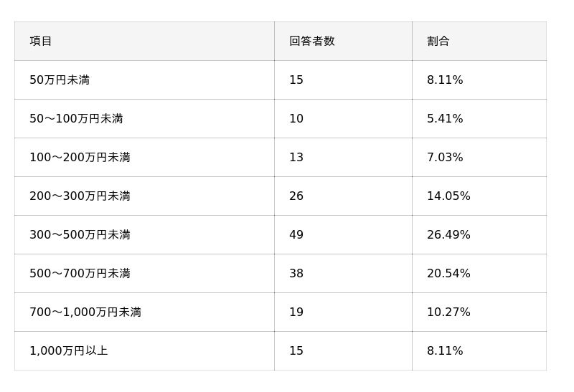The height and width of the screenshot is (392, 574).
Task: Select the 700〜1,000万円未満 row label
Action: 85,312
